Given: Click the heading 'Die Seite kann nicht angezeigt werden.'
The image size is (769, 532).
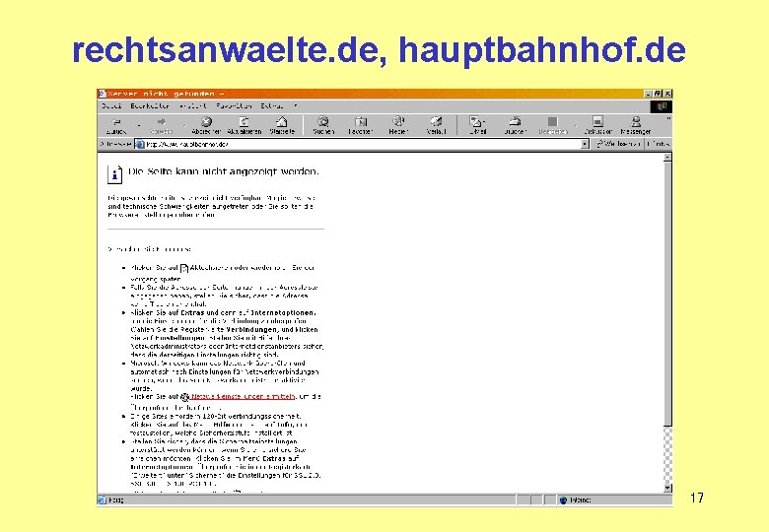Looking at the screenshot, I should point(224,171).
